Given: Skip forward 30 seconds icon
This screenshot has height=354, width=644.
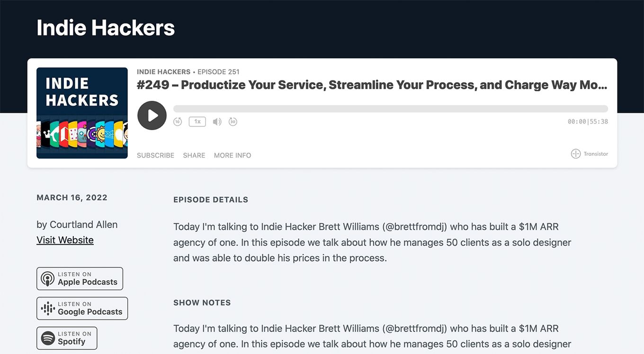Looking at the screenshot, I should [233, 122].
